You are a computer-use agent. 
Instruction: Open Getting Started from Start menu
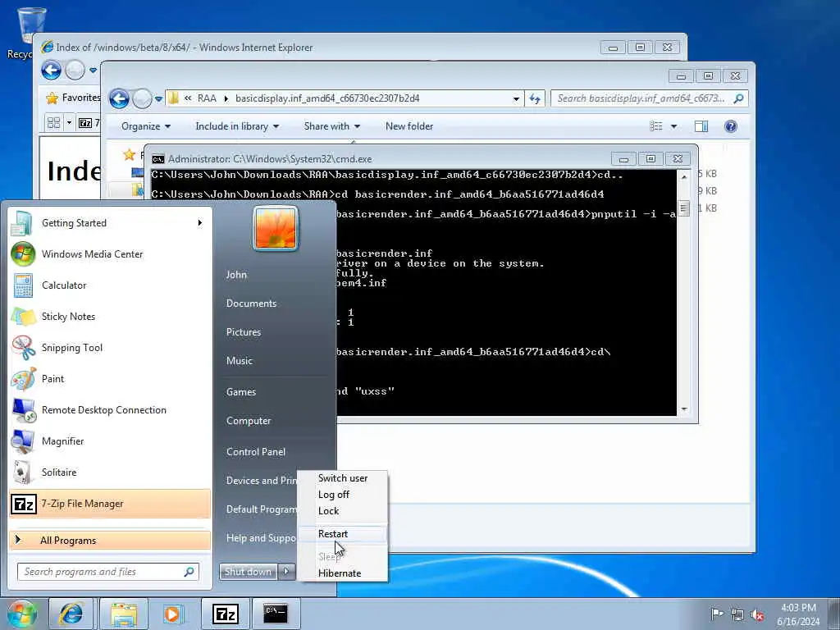[110, 223]
